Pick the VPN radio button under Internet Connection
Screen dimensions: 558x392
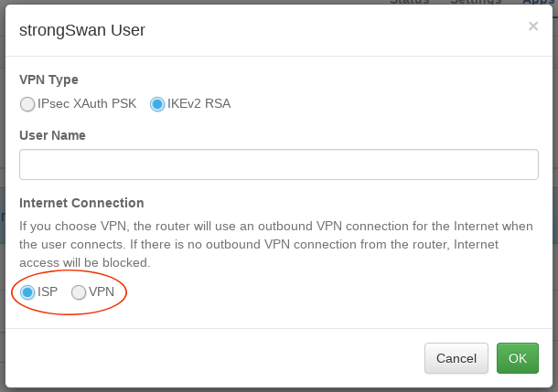[79, 292]
